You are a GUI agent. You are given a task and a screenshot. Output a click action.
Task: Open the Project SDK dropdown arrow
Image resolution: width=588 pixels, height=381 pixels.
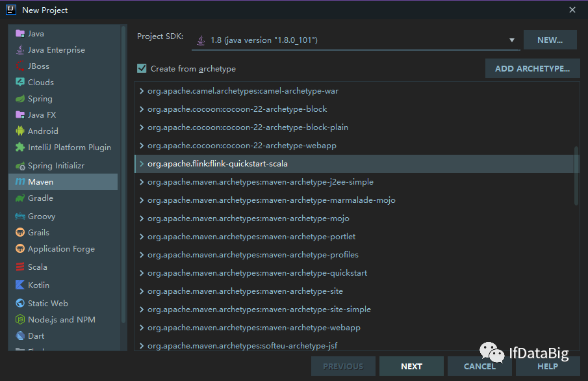click(x=511, y=40)
